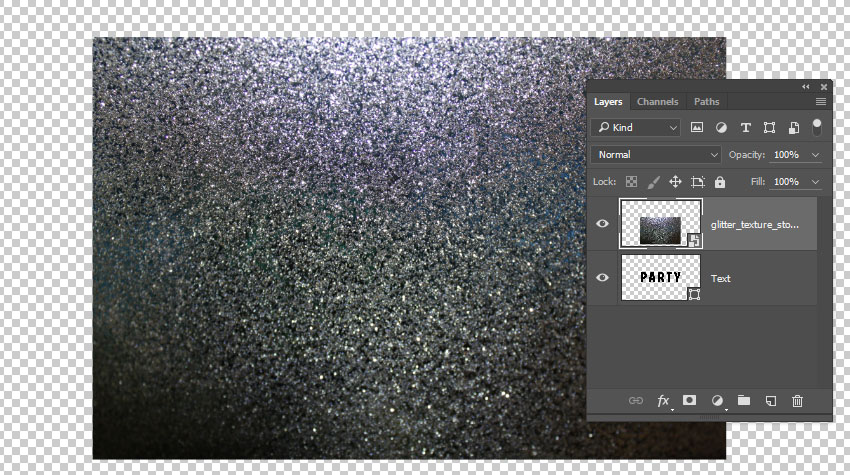Turn layer filtering on or off

[817, 127]
